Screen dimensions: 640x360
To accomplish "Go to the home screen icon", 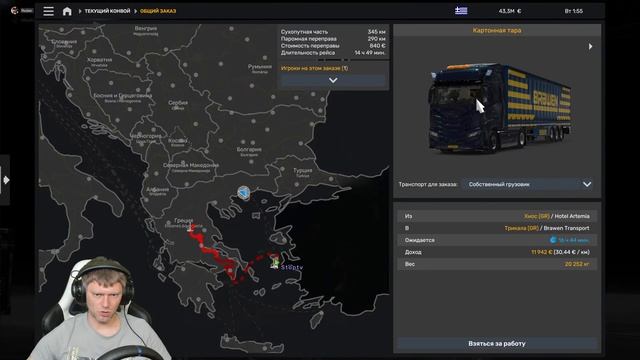I will 67,11.
